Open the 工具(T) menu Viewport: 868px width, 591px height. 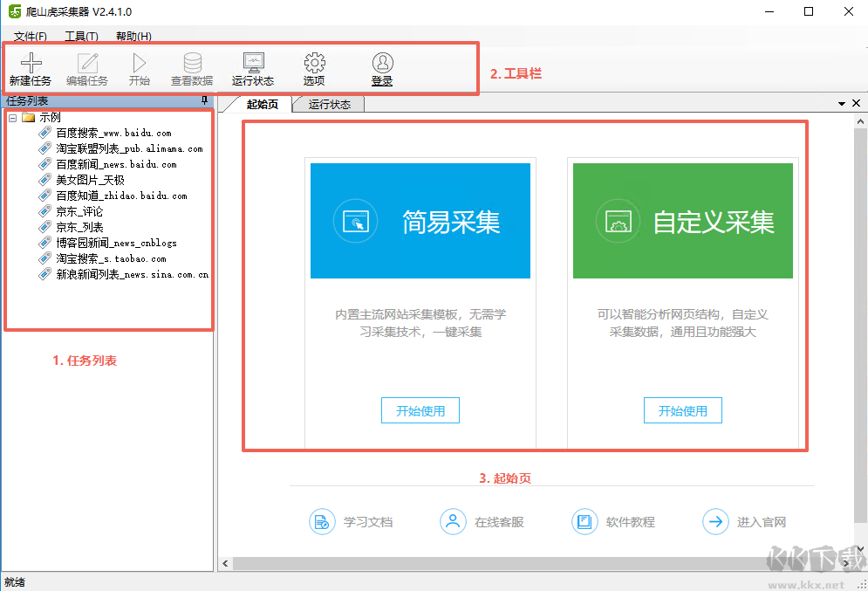(x=81, y=36)
